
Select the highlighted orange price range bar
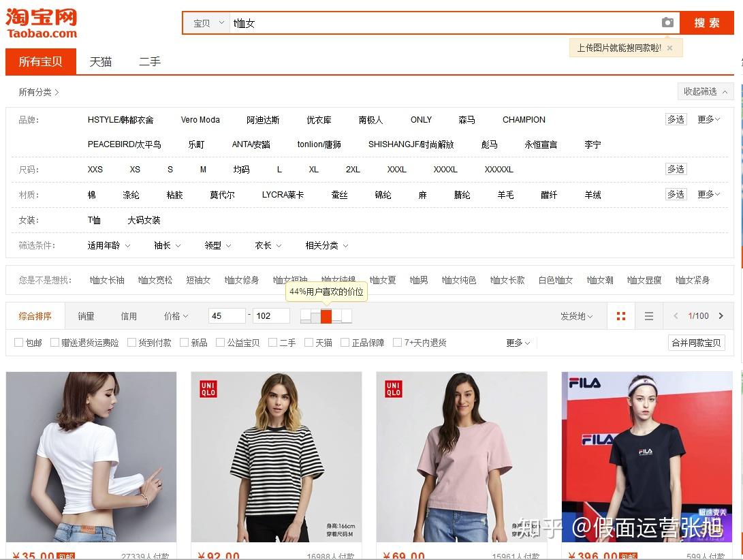coord(326,316)
